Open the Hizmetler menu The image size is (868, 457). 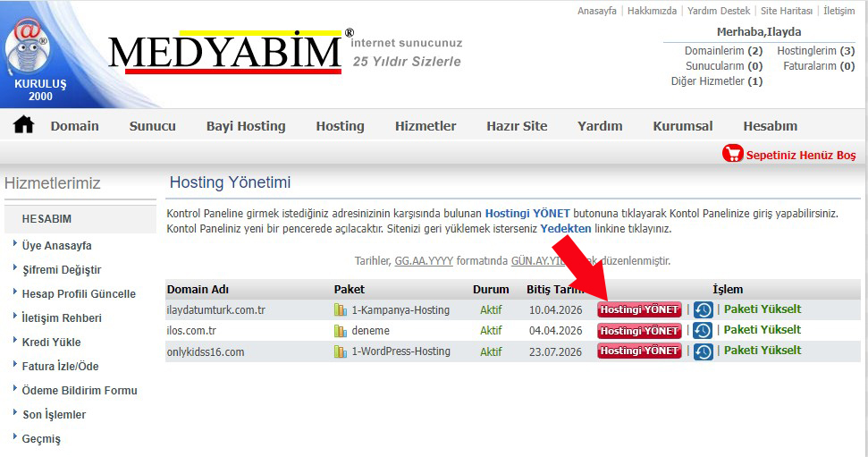point(426,126)
